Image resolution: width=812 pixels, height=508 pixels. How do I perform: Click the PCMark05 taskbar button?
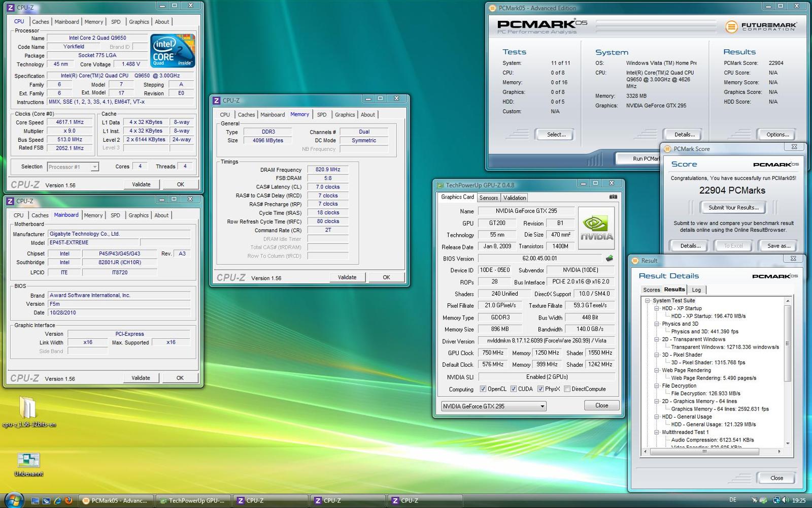coord(116,500)
